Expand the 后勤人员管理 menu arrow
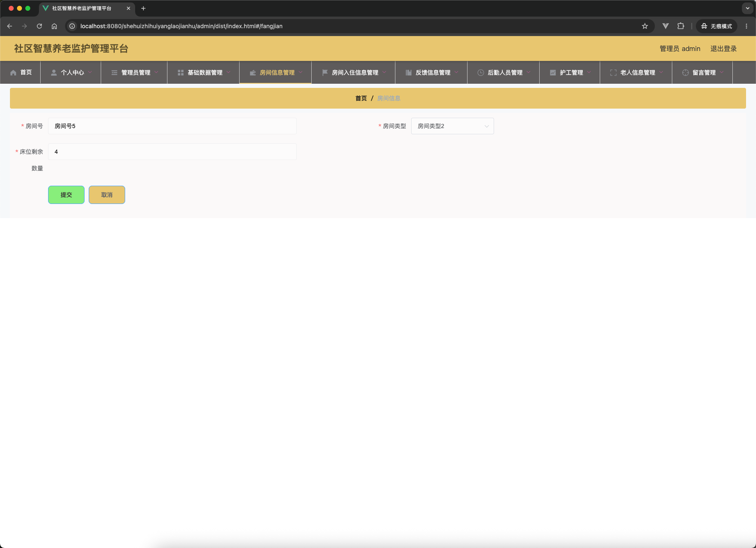This screenshot has height=548, width=756. (x=528, y=72)
